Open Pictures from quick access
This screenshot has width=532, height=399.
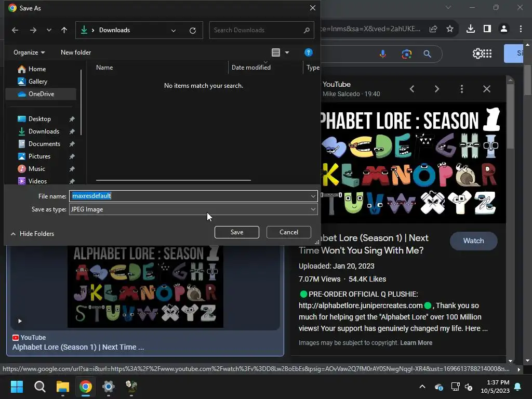pyautogui.click(x=41, y=156)
